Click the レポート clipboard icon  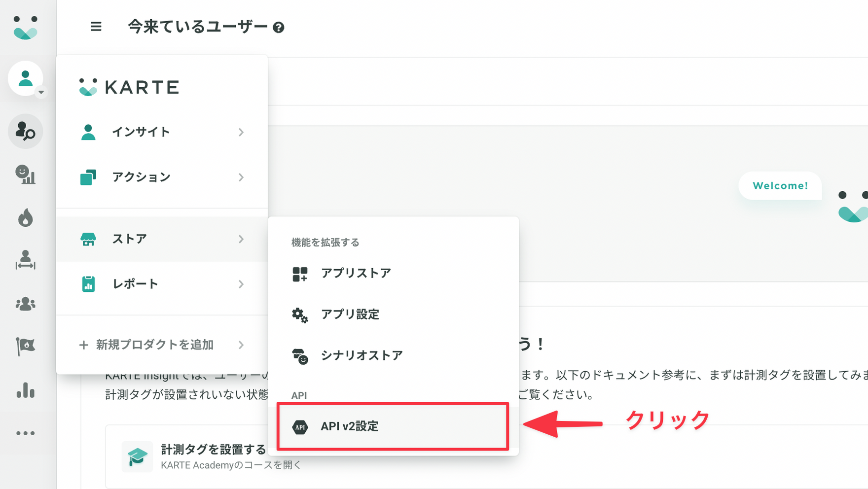[88, 284]
